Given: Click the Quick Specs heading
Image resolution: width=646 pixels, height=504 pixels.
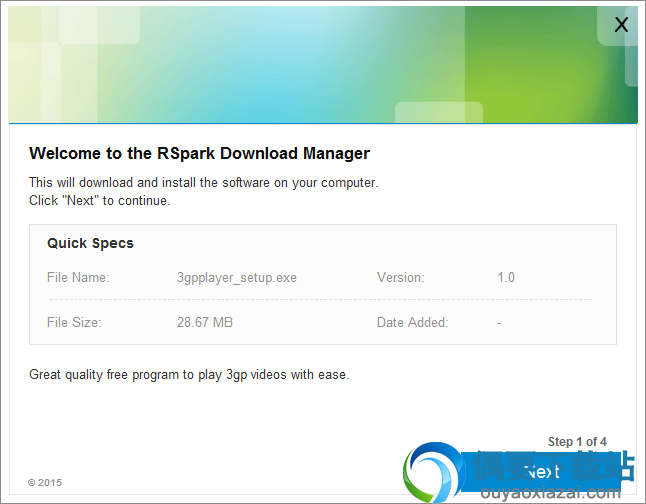Looking at the screenshot, I should coord(90,243).
